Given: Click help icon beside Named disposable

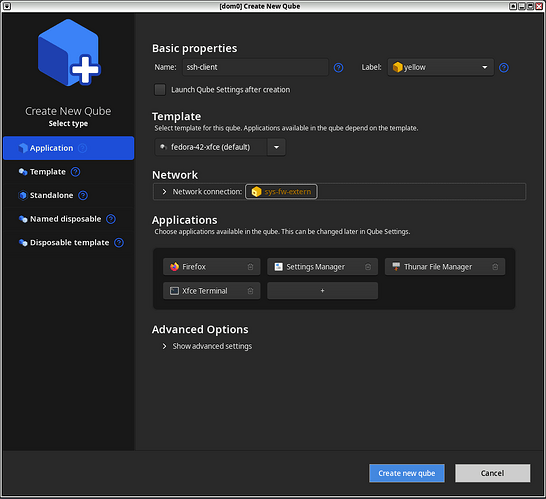Looking at the screenshot, I should click(111, 219).
